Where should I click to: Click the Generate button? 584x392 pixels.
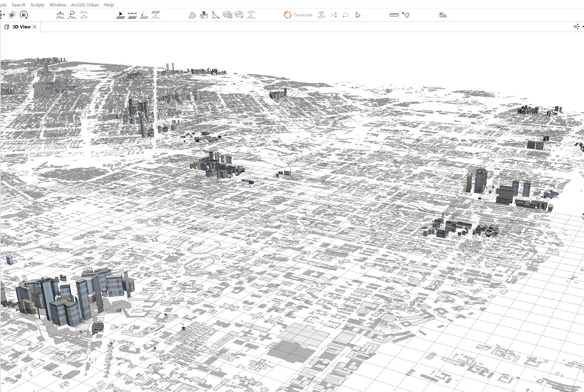(298, 15)
